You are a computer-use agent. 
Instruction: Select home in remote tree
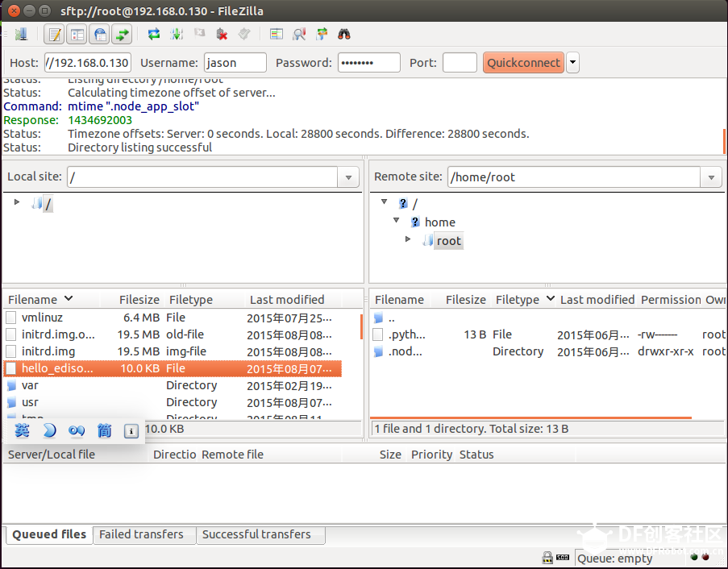[x=439, y=222]
